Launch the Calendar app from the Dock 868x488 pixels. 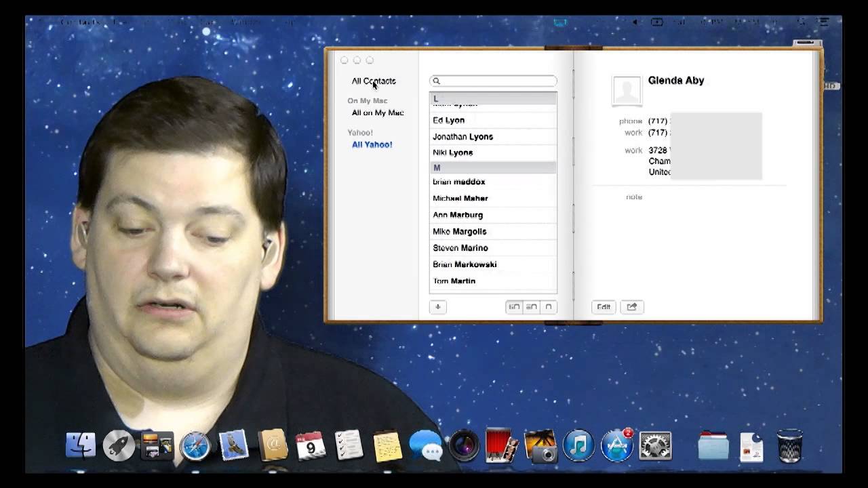[311, 447]
